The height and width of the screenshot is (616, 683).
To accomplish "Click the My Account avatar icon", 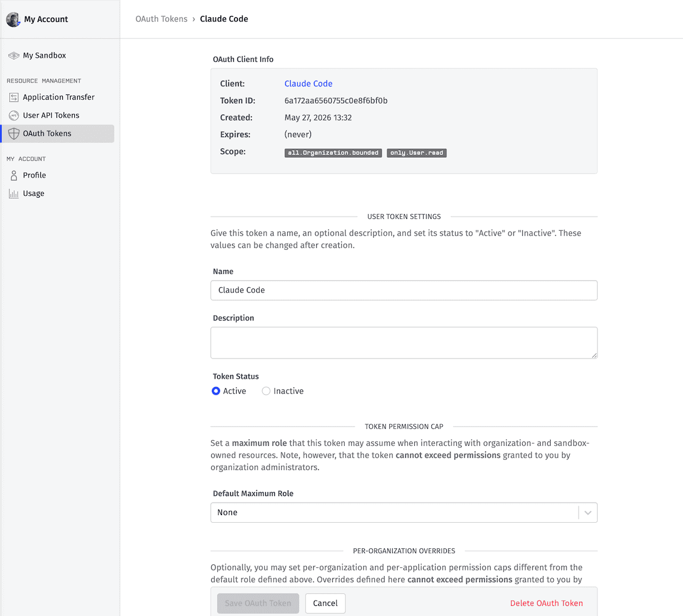I will [13, 19].
